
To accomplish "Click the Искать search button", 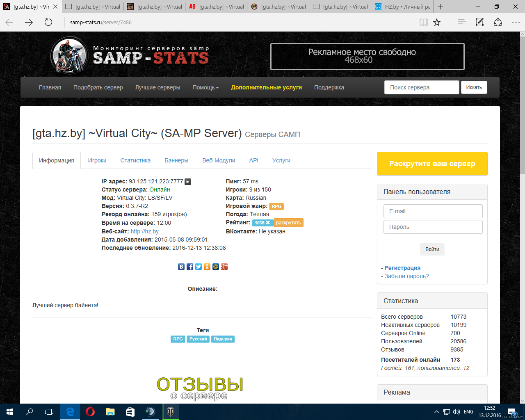I will [474, 87].
